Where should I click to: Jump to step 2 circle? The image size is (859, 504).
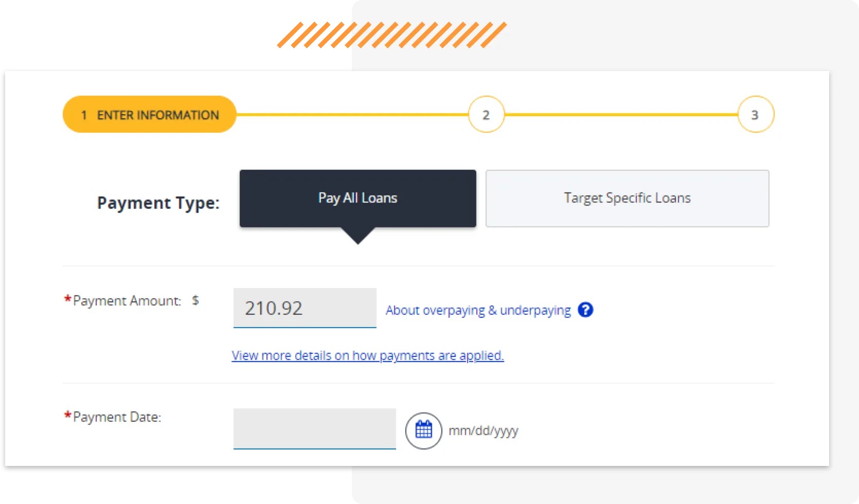pyautogui.click(x=486, y=115)
